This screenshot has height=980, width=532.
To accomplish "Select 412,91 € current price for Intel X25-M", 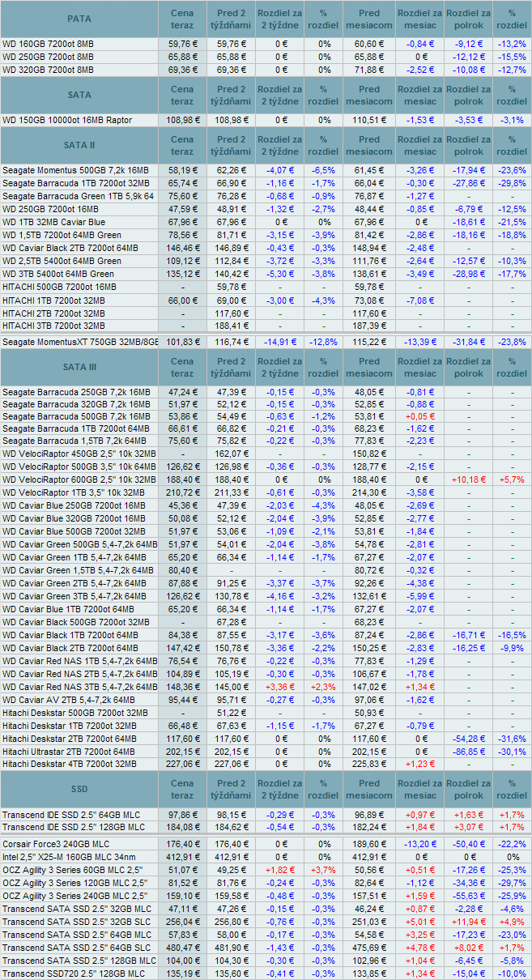I will (x=183, y=857).
